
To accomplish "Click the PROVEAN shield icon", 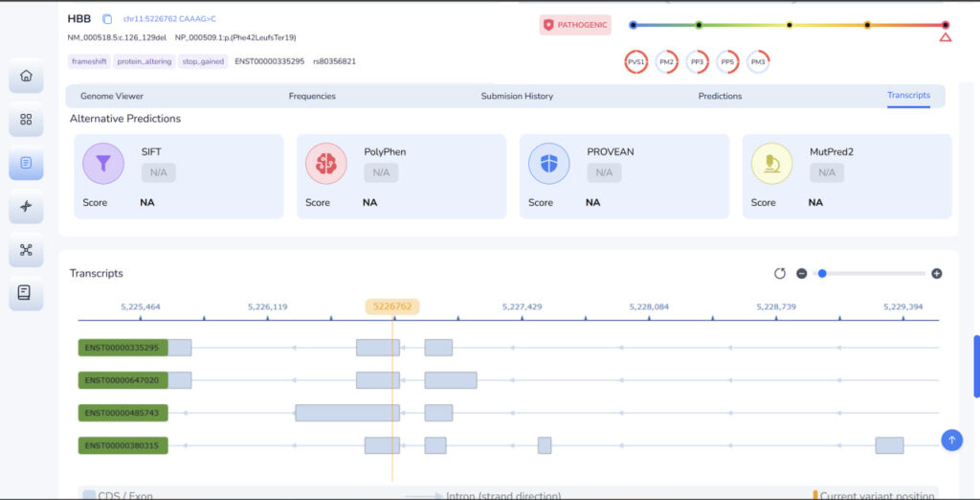I will coord(548,164).
